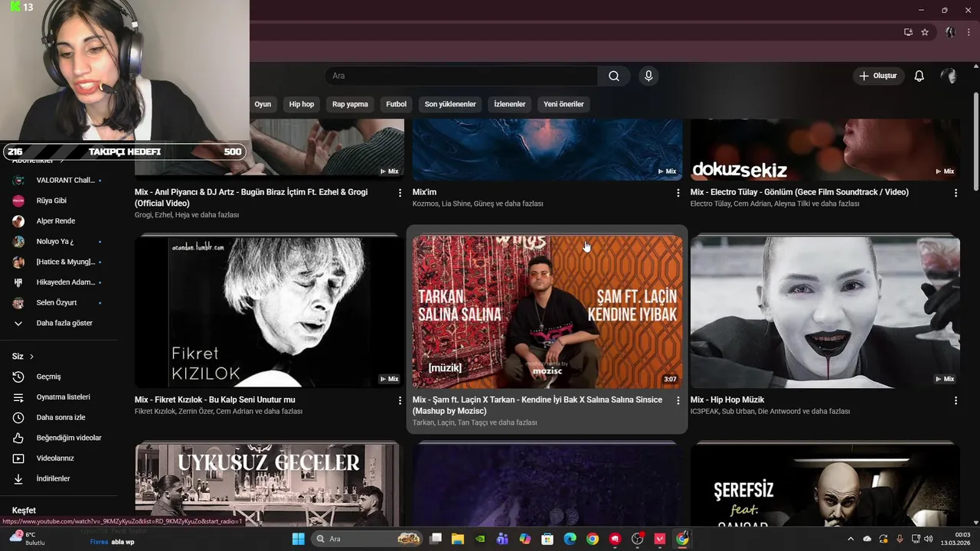Open Hip Hop Müzik mix thumbnail
Image resolution: width=980 pixels, height=551 pixels.
click(825, 311)
